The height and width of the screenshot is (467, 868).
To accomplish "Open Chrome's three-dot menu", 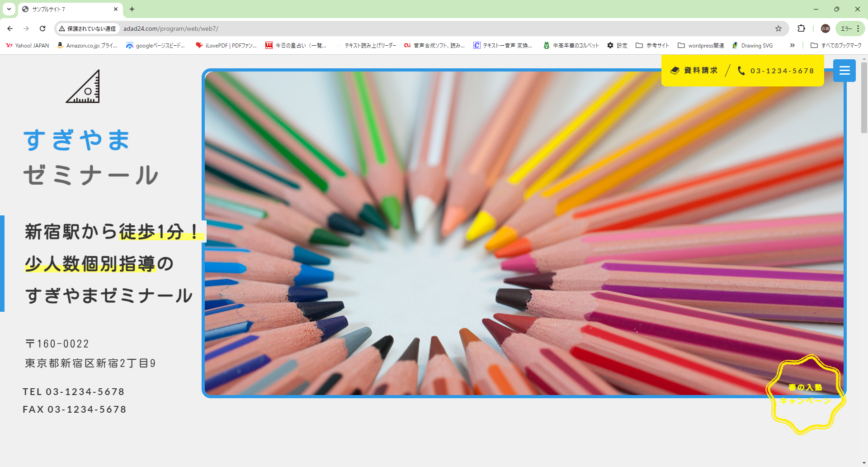I will click(x=858, y=29).
